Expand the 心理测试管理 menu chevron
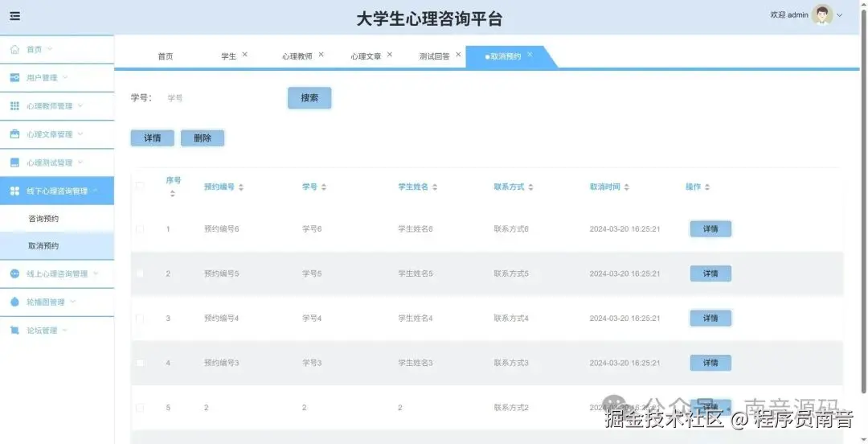 coord(80,162)
